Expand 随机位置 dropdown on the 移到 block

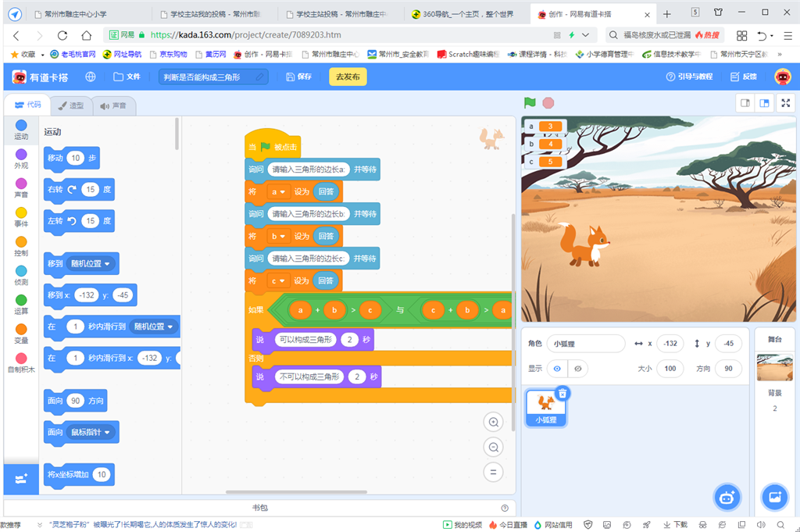[x=91, y=264]
